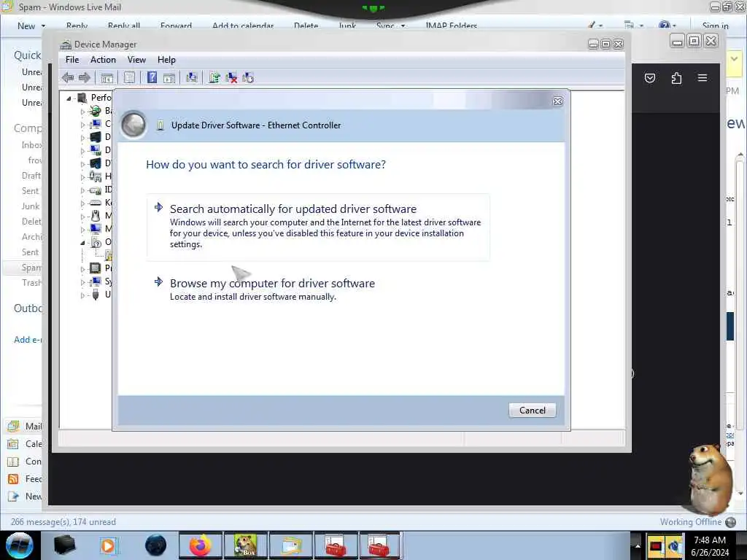Collapse the root computer tree node
The image size is (747, 560).
tap(69, 98)
